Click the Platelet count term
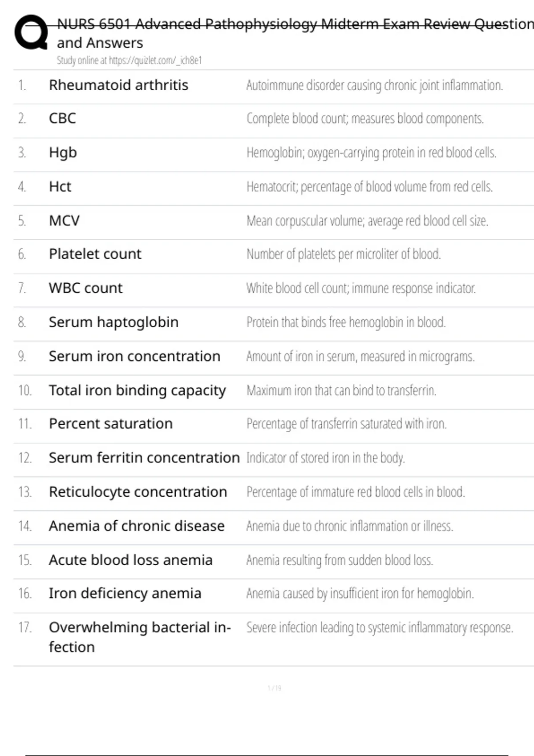Viewport: 534px width, 756px height. pos(95,254)
